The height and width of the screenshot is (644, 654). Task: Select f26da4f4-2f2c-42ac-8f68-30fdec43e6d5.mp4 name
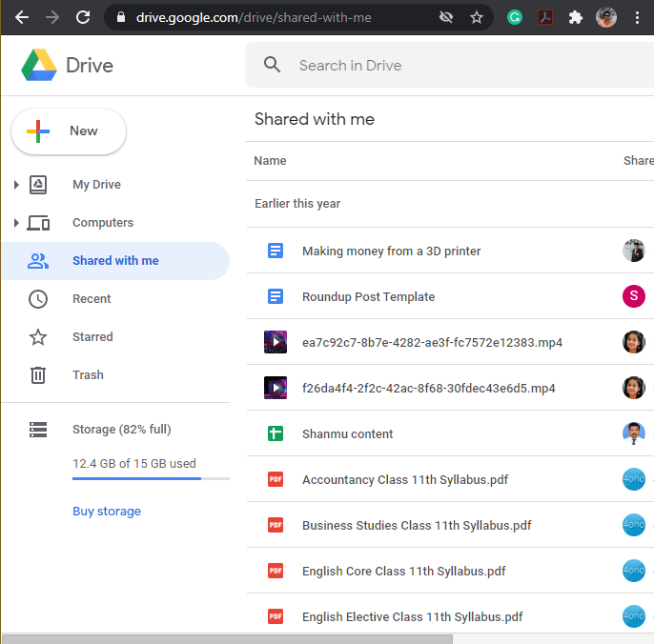tap(428, 389)
